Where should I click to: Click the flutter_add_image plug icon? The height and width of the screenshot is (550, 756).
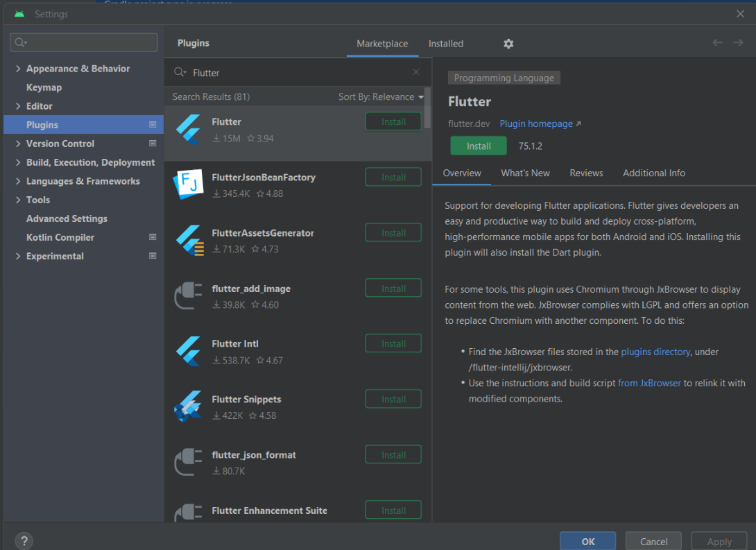pos(188,295)
